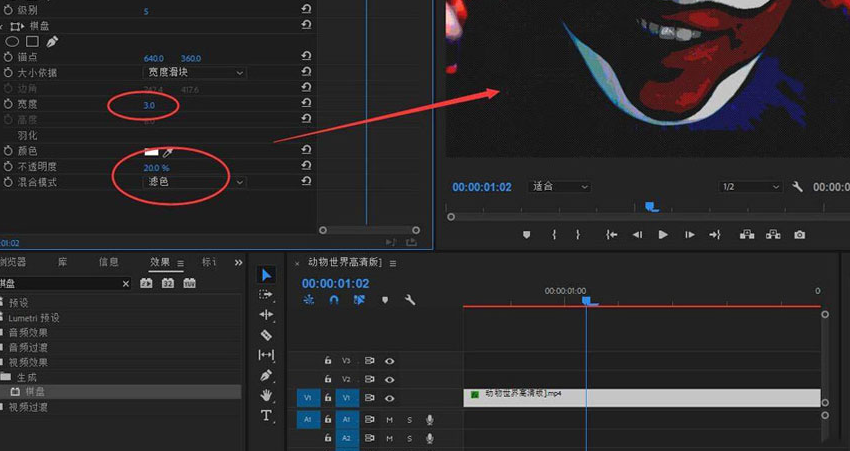Expand the Lumetri 预设 folder
The height and width of the screenshot is (451, 850).
click(x=34, y=318)
